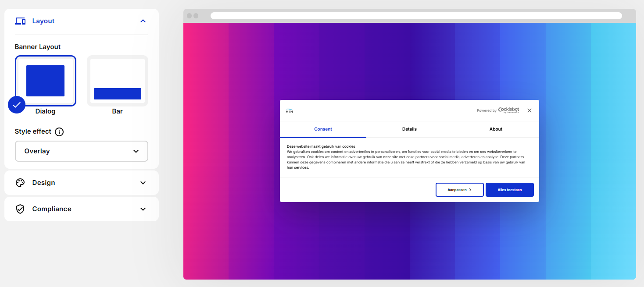Image resolution: width=644 pixels, height=287 pixels.
Task: Open the Overlay style effect dropdown
Action: (x=82, y=151)
